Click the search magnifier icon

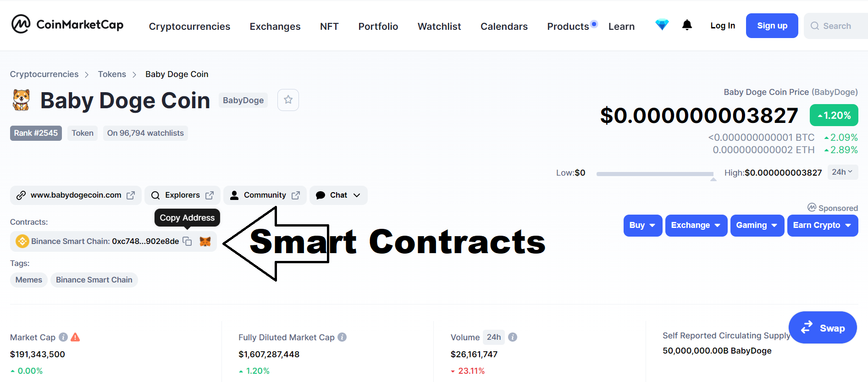[x=815, y=26]
